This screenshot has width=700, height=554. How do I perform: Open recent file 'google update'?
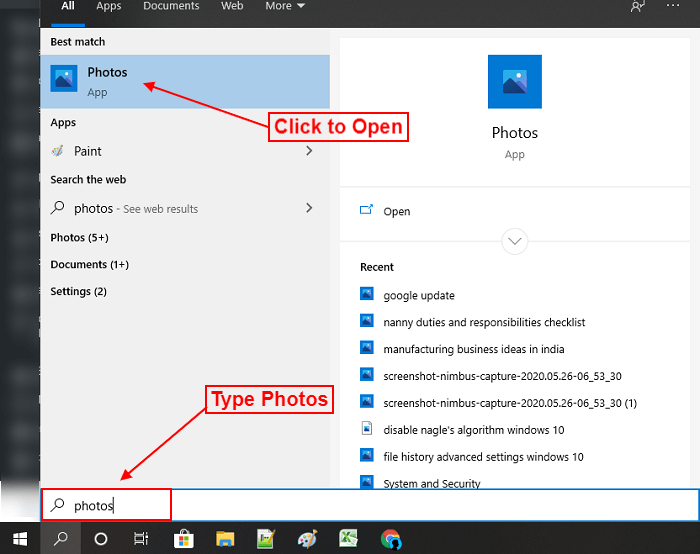pyautogui.click(x=419, y=295)
